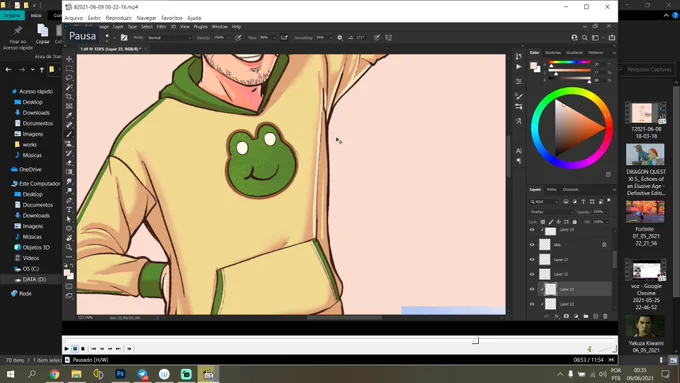This screenshot has width=680, height=383.
Task: Select the Type tool
Action: [x=69, y=210]
